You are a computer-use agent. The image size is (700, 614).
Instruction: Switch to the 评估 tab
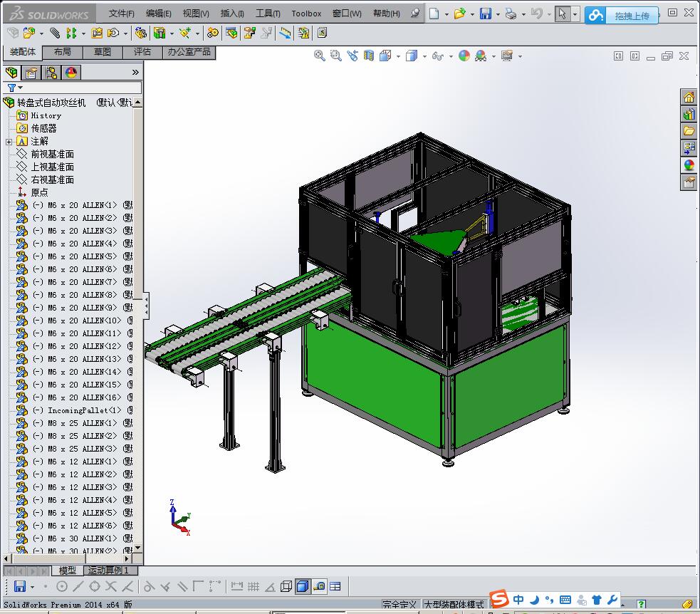pos(142,52)
